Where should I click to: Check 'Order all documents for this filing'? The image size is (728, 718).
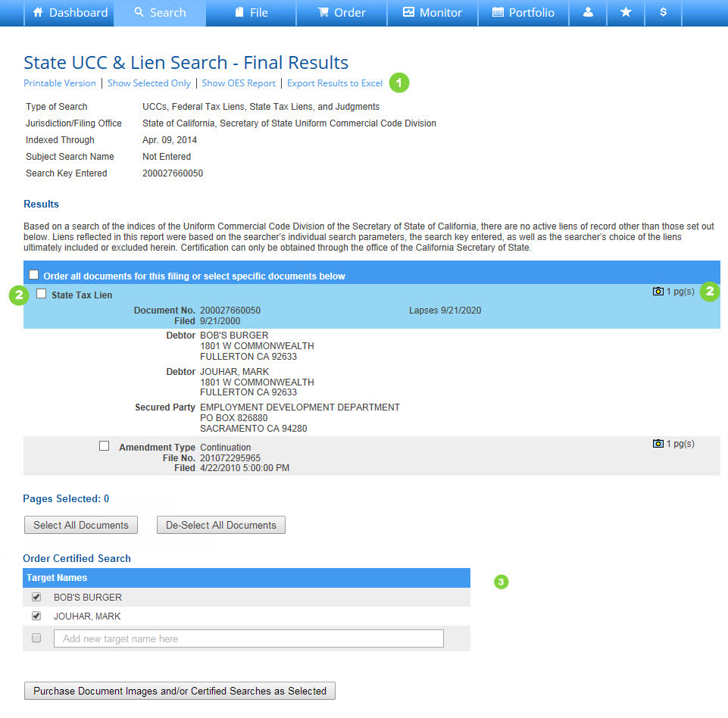(34, 275)
